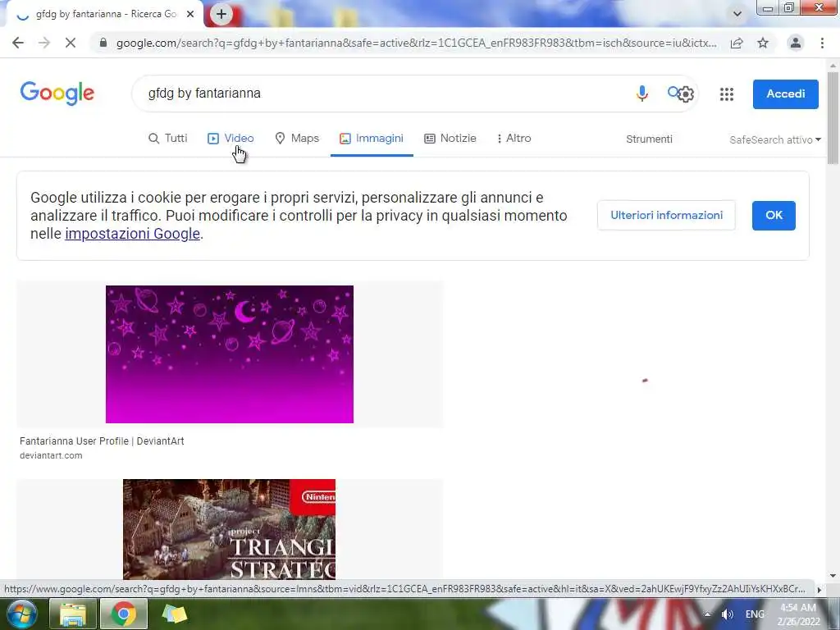Open the folders taskbar icon
Image resolution: width=840 pixels, height=630 pixels.
pyautogui.click(x=175, y=614)
